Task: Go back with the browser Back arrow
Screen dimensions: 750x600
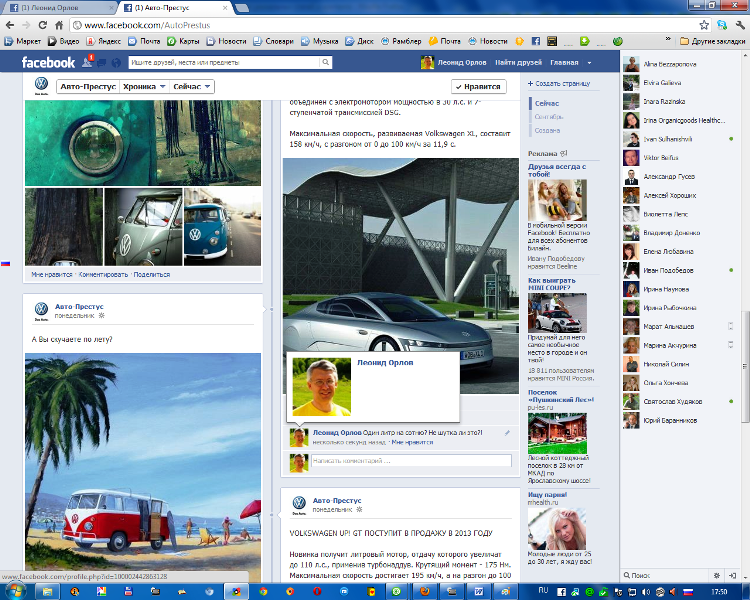Action: pos(10,25)
